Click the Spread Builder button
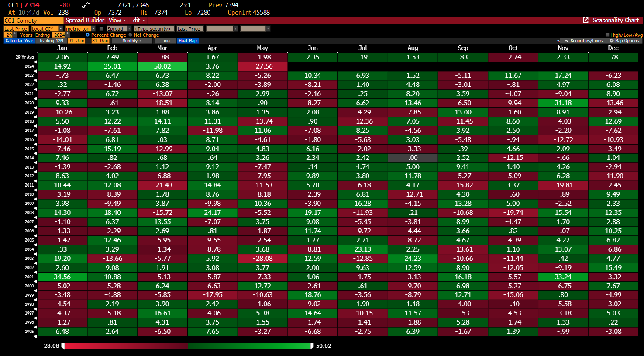Screen dimensions: 644x356 tap(85, 20)
